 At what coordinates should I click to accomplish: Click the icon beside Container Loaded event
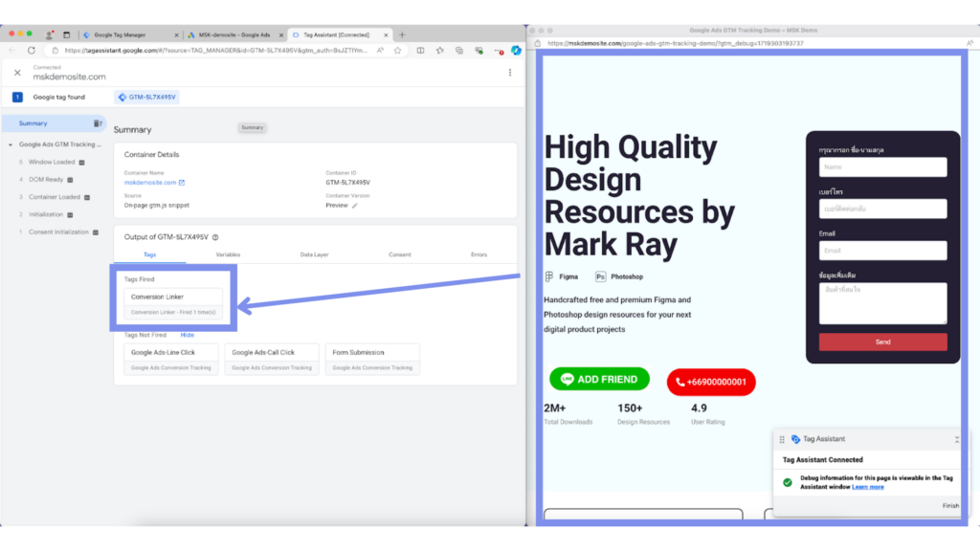[87, 197]
